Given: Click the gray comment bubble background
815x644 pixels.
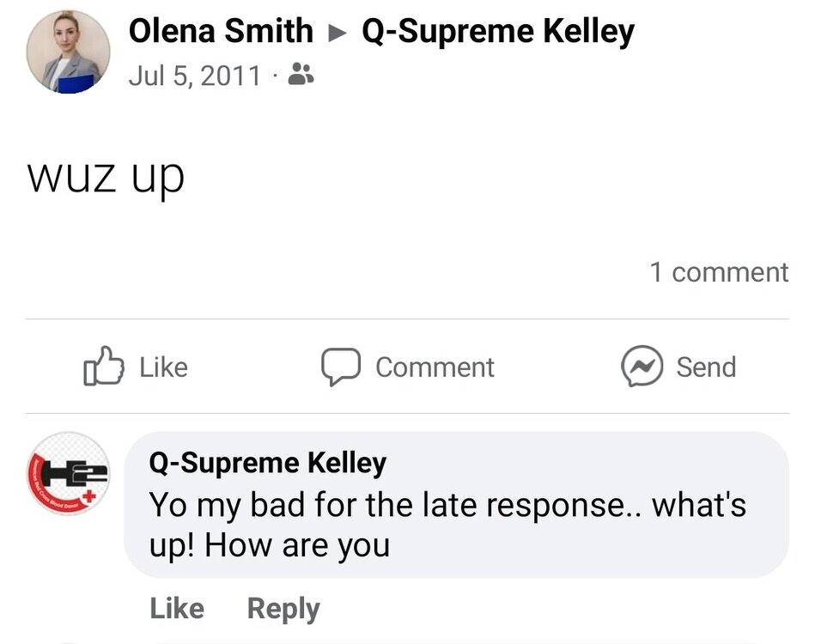Looking at the screenshot, I should coord(601,550).
